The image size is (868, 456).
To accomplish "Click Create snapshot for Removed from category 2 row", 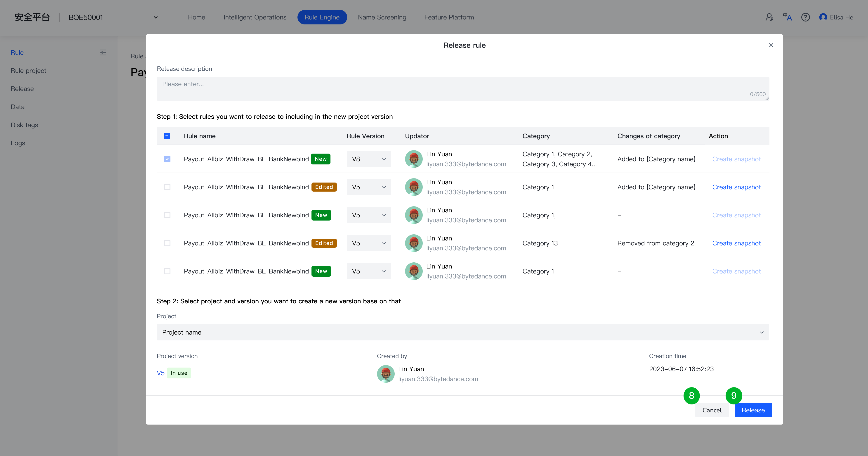I will [x=736, y=243].
